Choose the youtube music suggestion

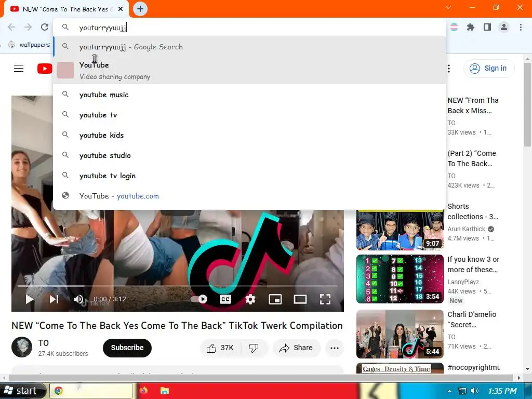pyautogui.click(x=249, y=95)
